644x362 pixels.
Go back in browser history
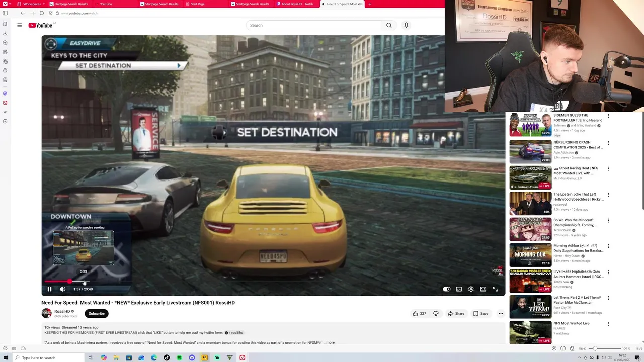[23, 13]
